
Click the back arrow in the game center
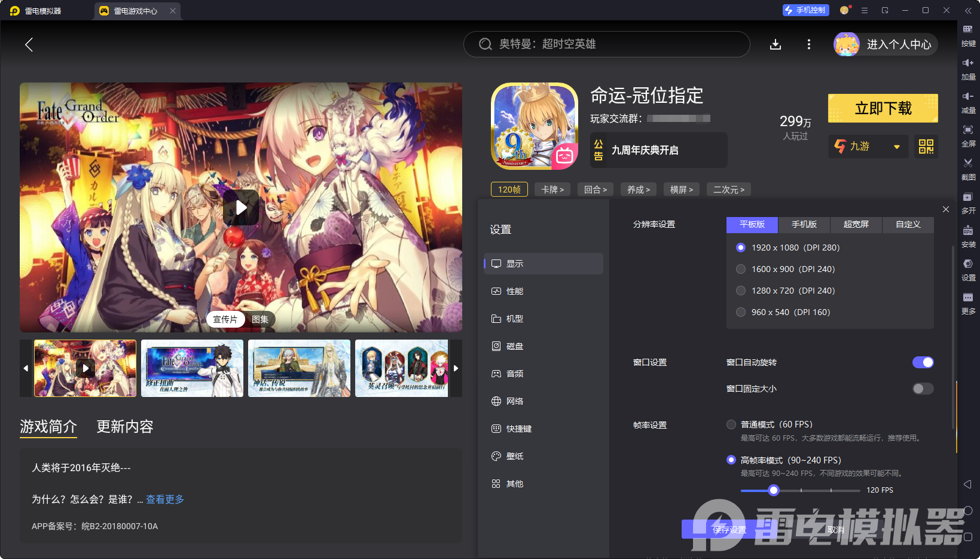29,44
